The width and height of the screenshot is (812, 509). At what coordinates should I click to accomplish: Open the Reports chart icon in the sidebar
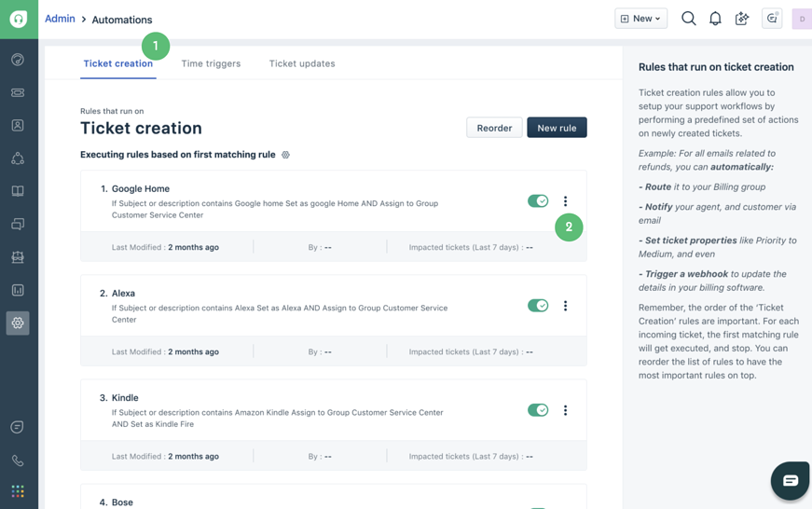pyautogui.click(x=18, y=290)
